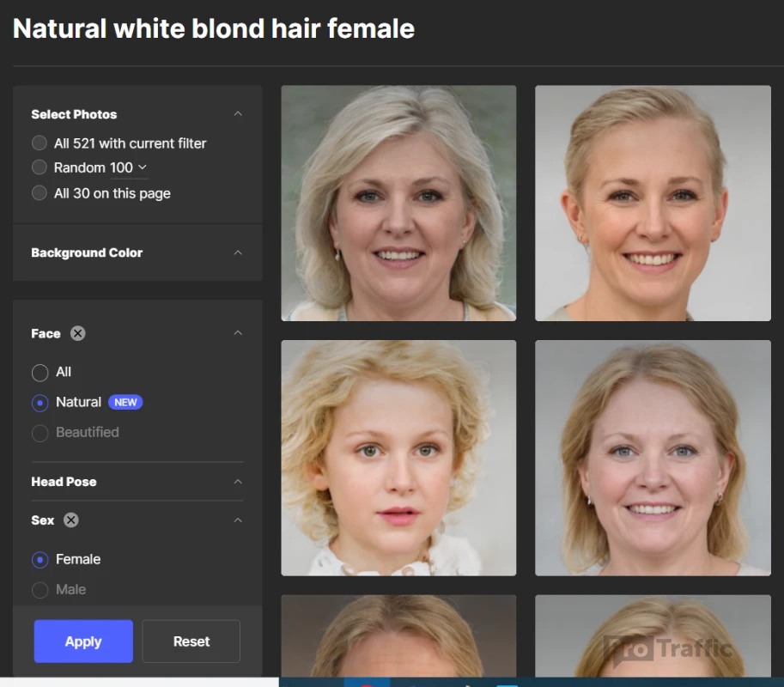Collapse the Background Color section

238,252
